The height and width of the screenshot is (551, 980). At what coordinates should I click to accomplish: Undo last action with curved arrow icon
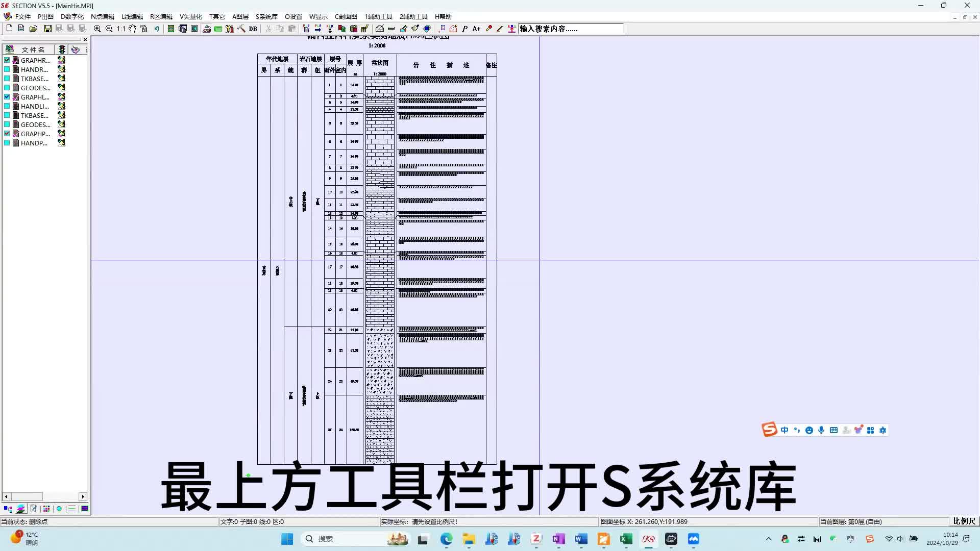click(x=157, y=29)
